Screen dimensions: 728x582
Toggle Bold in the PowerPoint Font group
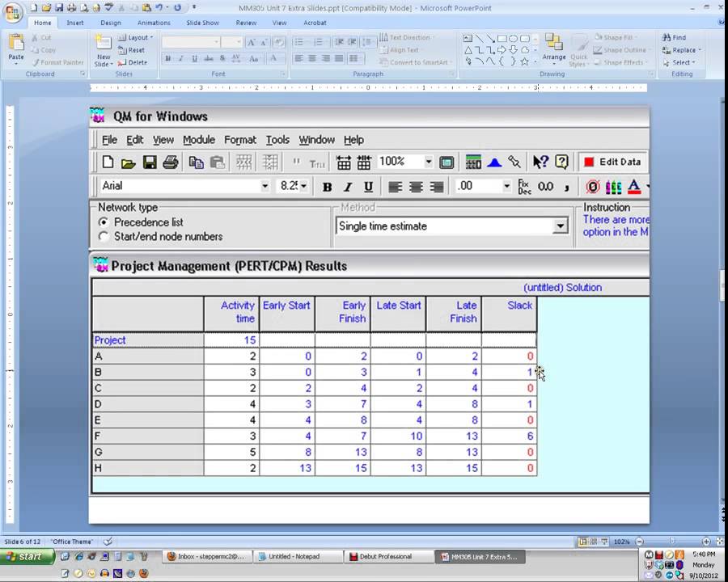tap(168, 58)
